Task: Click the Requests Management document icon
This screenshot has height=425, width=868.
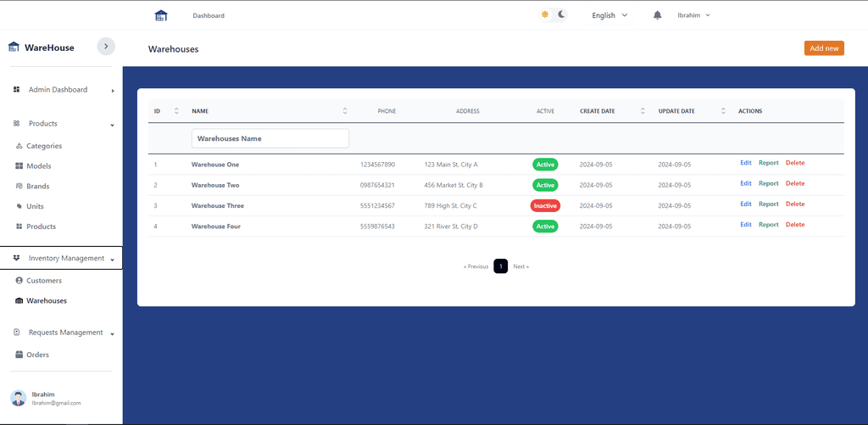Action: [17, 333]
